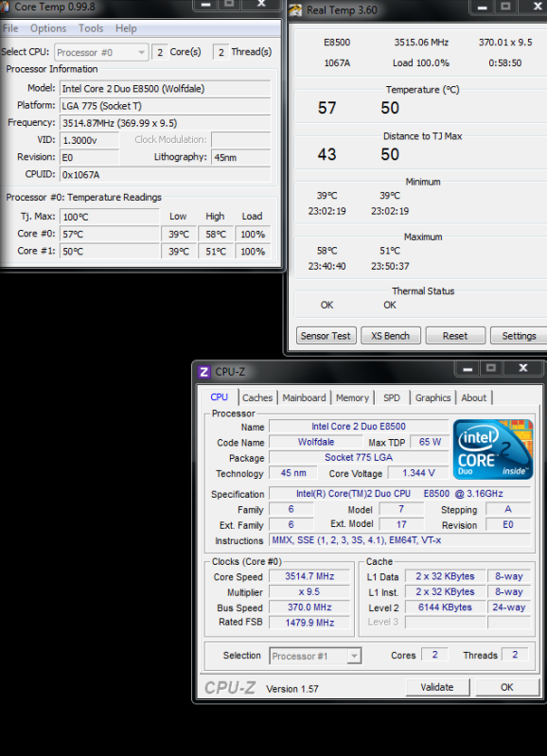Viewport: 547px width, 756px height.
Task: Close the CPU-Z window
Action: coord(523,368)
